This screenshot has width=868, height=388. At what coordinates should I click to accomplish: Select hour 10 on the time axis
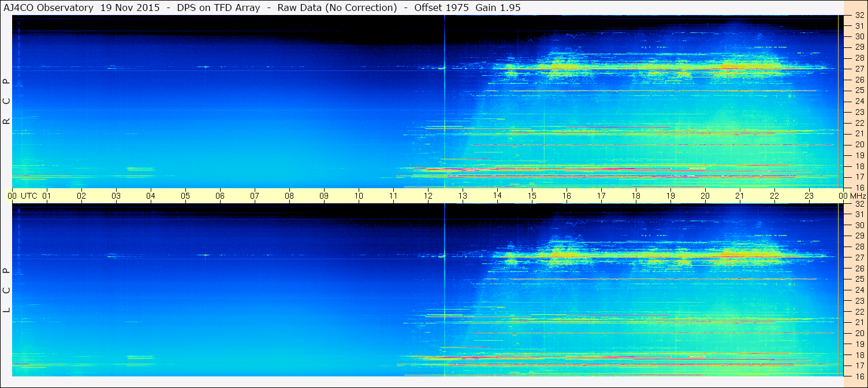click(359, 196)
